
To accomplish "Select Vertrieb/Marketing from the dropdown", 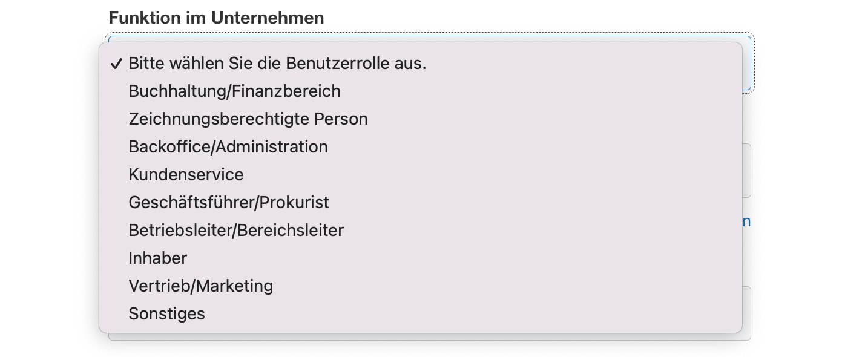I will point(200,286).
